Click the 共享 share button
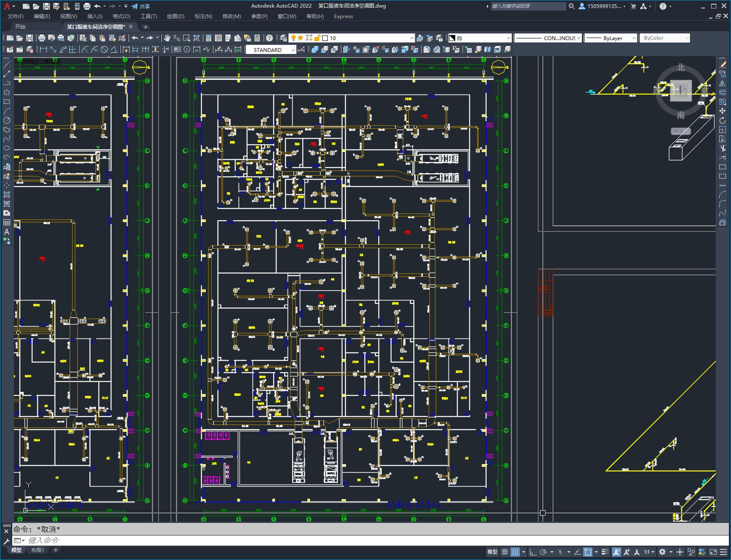731x560 pixels. click(141, 6)
